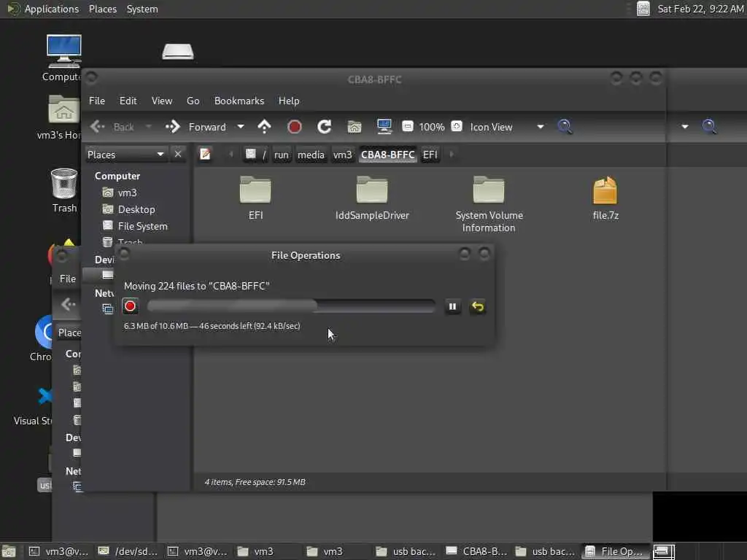
Task: Open the Go menu
Action: tap(193, 101)
